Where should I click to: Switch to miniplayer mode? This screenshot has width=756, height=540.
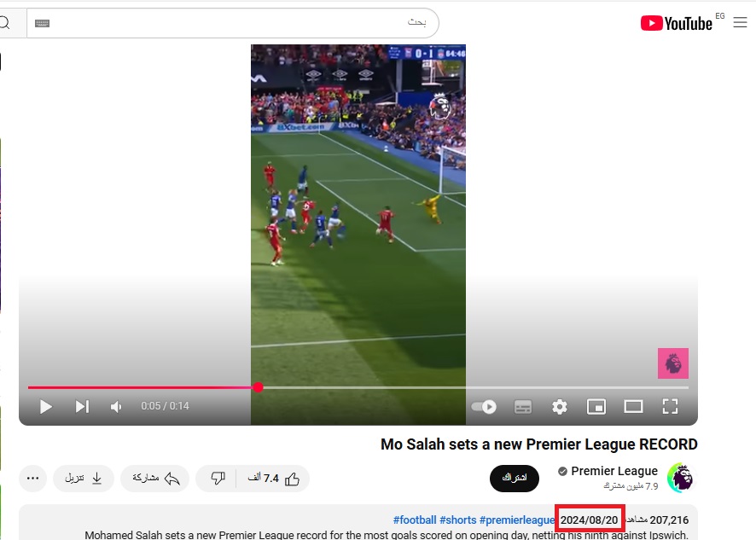pos(596,407)
